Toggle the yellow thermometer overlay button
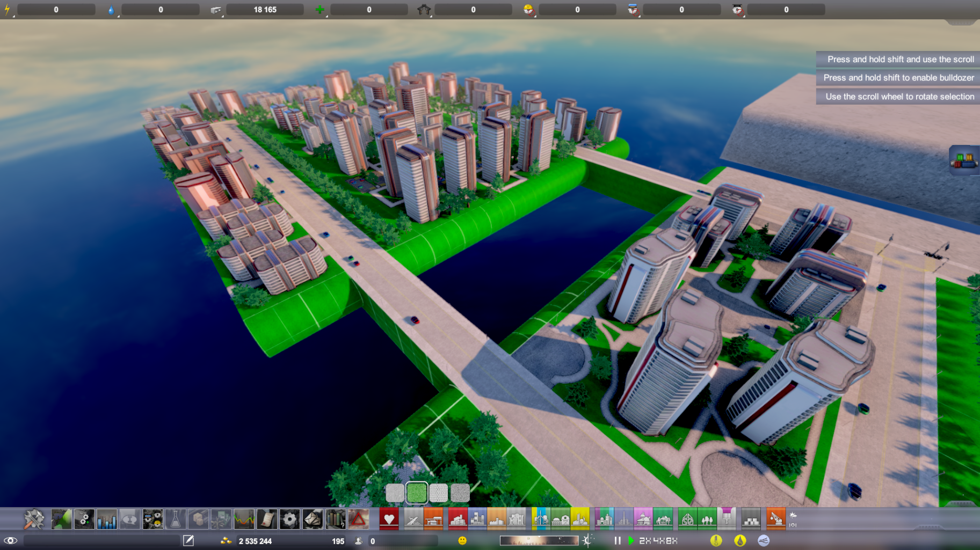 click(x=716, y=540)
